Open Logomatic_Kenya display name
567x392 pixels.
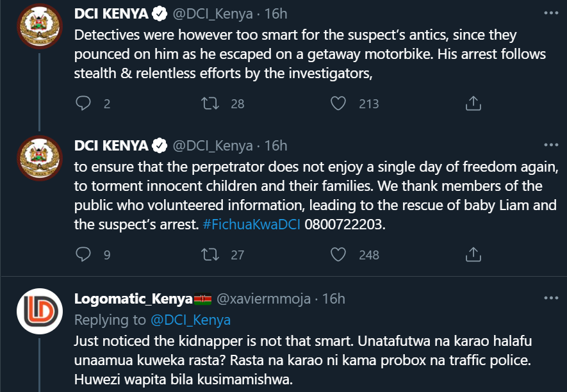click(133, 298)
